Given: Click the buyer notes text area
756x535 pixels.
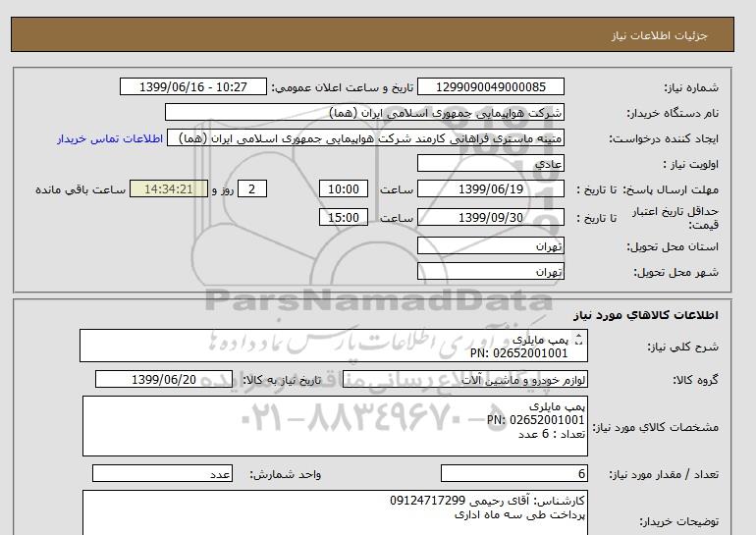Looking at the screenshot, I should tap(335, 512).
